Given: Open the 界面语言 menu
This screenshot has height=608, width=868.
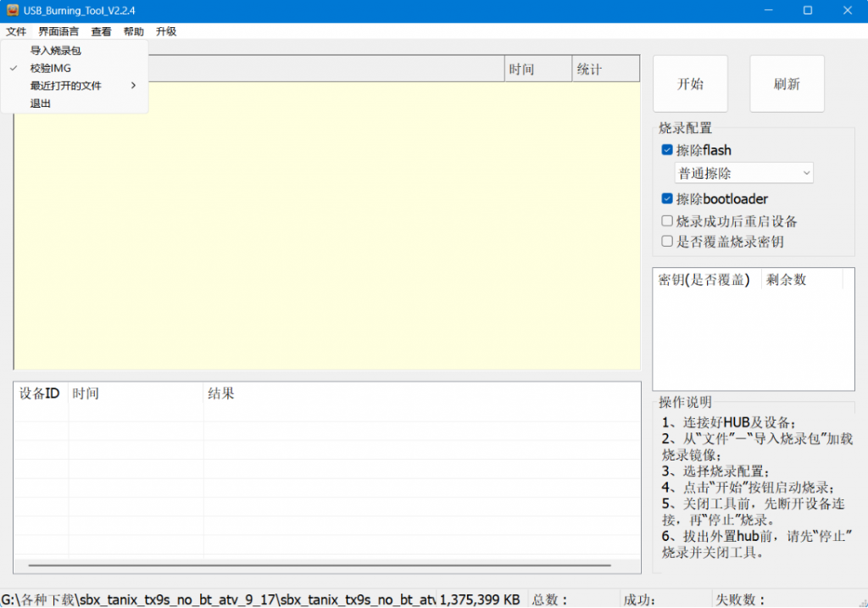Looking at the screenshot, I should [58, 31].
